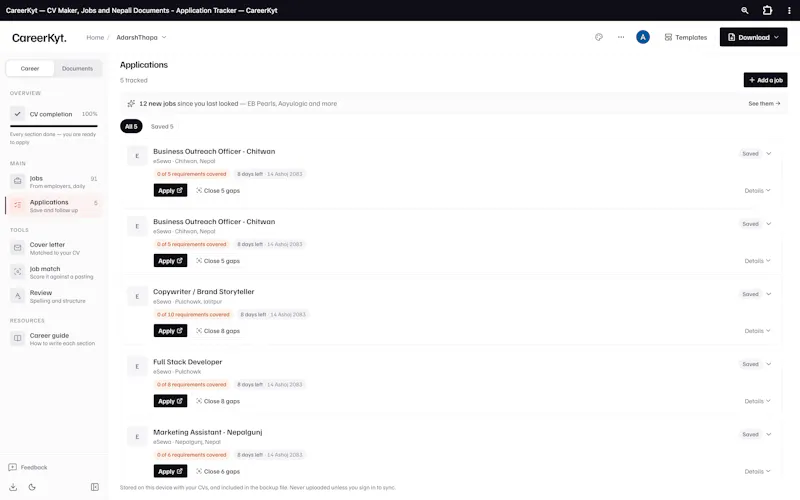Open Jobs in the sidebar menu
This screenshot has width=800, height=500.
pos(54,182)
